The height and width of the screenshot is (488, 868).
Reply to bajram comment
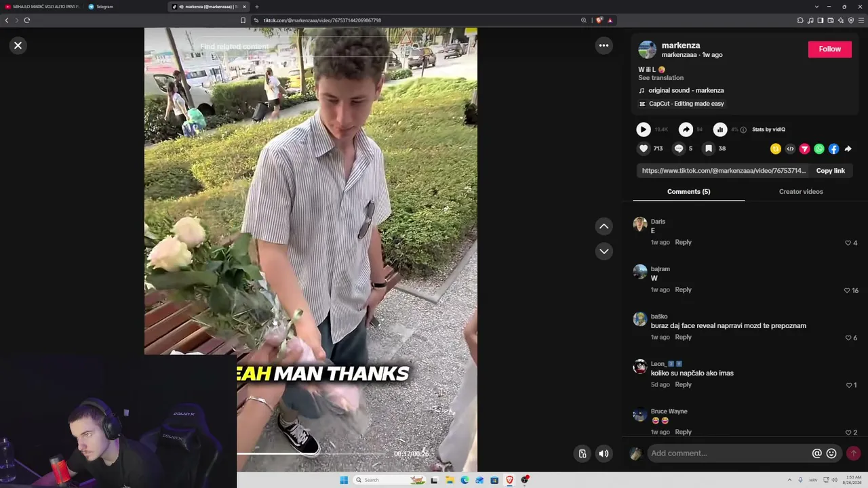683,289
